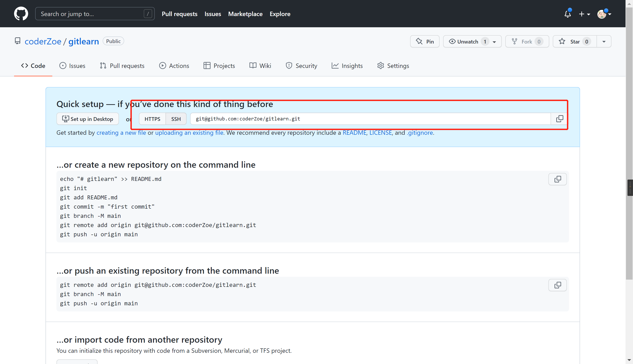This screenshot has width=633, height=364.
Task: Pin the gitlearn repository
Action: click(x=425, y=42)
